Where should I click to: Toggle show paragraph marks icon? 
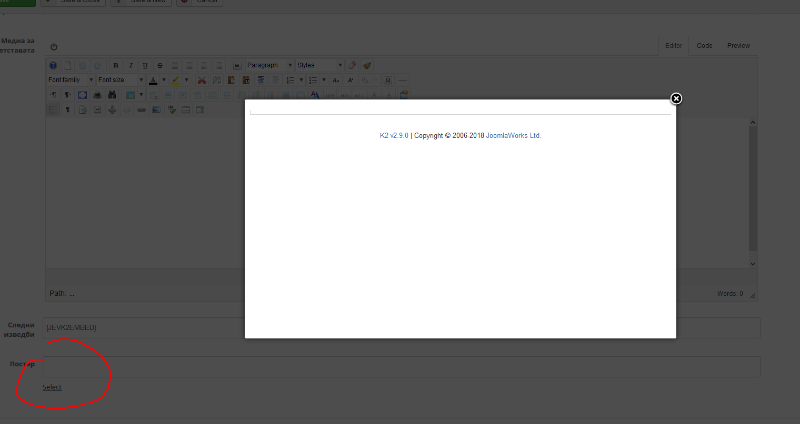[x=68, y=110]
